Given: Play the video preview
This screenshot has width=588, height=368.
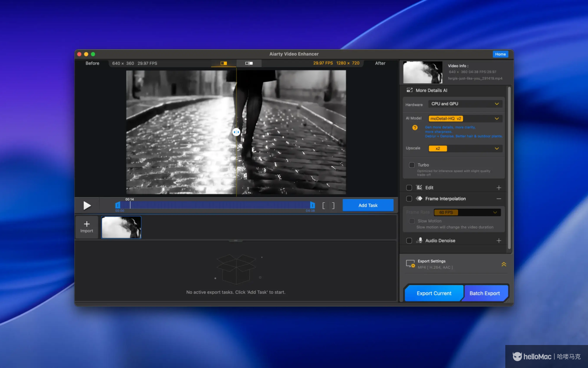Looking at the screenshot, I should pyautogui.click(x=87, y=205).
